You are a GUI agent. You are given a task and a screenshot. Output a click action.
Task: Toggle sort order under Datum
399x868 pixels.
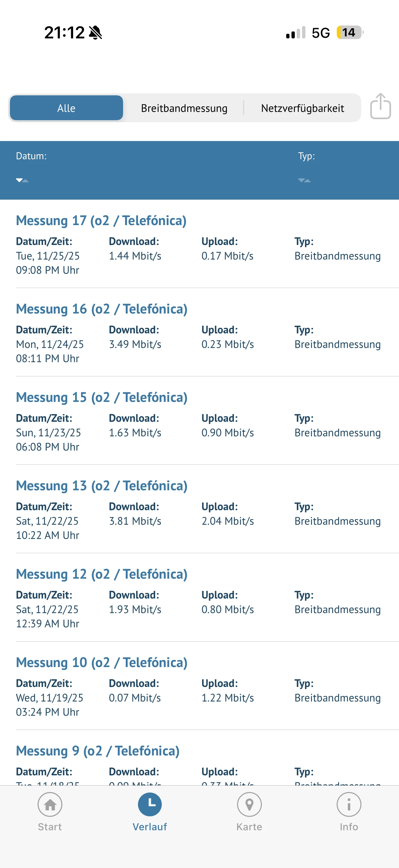[22, 180]
